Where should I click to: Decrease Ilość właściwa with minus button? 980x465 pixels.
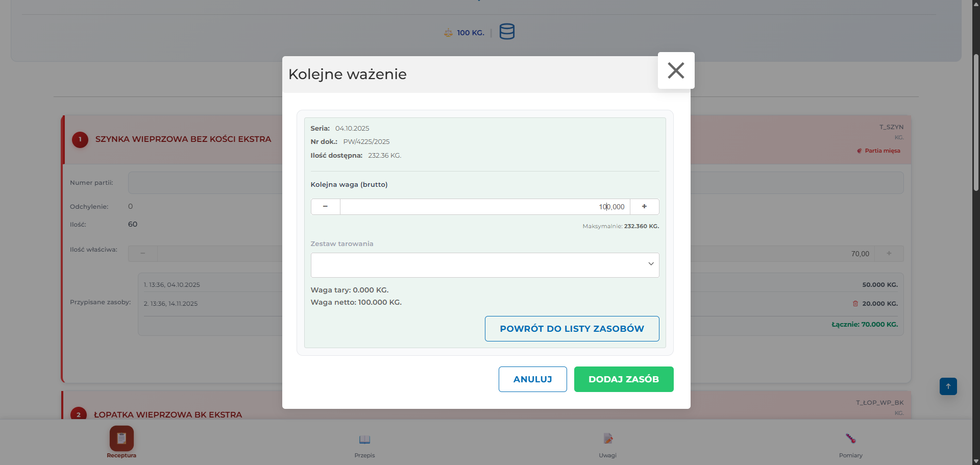pyautogui.click(x=143, y=254)
